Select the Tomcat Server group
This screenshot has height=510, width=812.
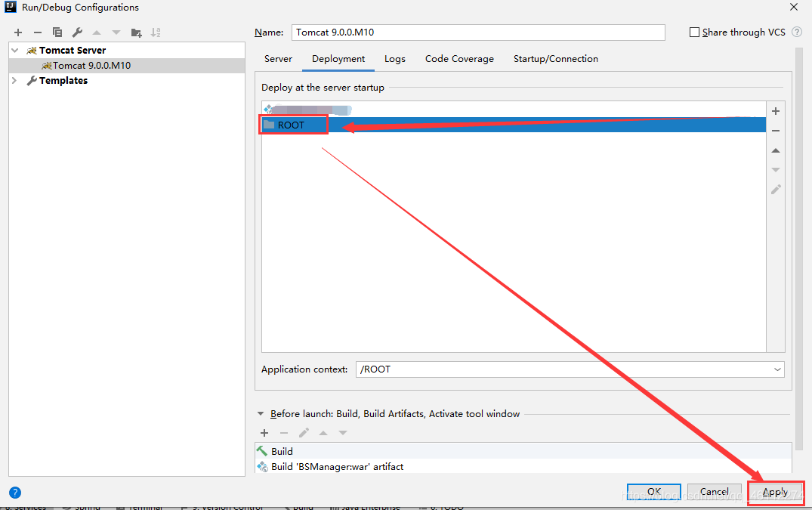tap(127, 50)
